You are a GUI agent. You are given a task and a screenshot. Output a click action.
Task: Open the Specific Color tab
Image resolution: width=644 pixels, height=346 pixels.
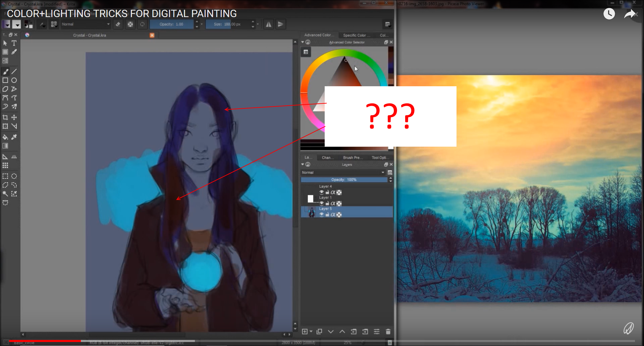356,35
